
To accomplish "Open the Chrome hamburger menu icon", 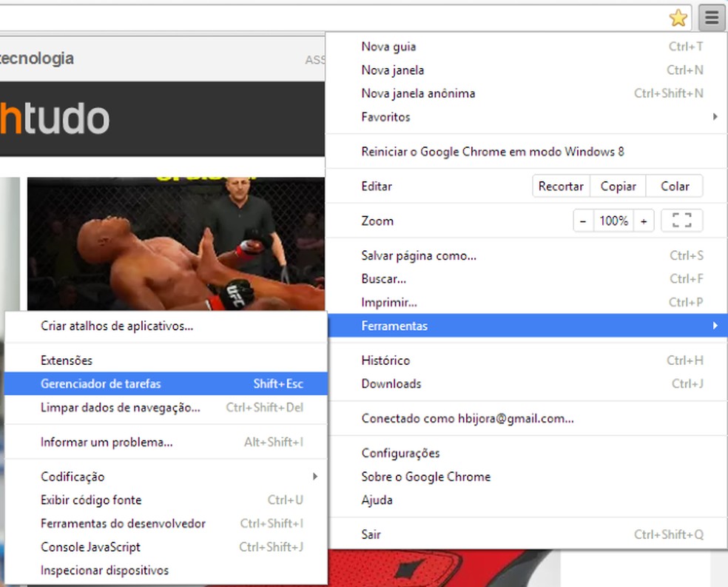I will coord(711,17).
